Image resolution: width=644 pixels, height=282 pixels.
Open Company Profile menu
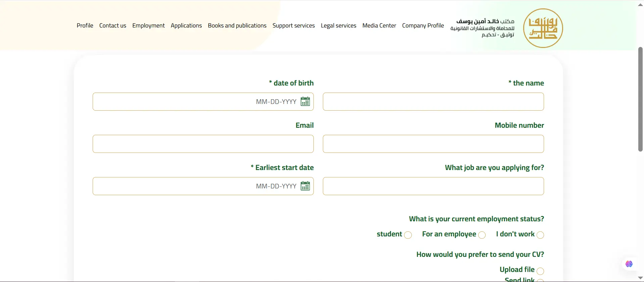tap(423, 25)
